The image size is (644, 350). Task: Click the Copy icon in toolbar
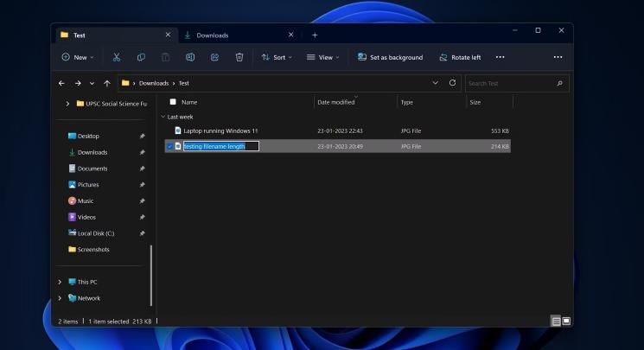141,58
